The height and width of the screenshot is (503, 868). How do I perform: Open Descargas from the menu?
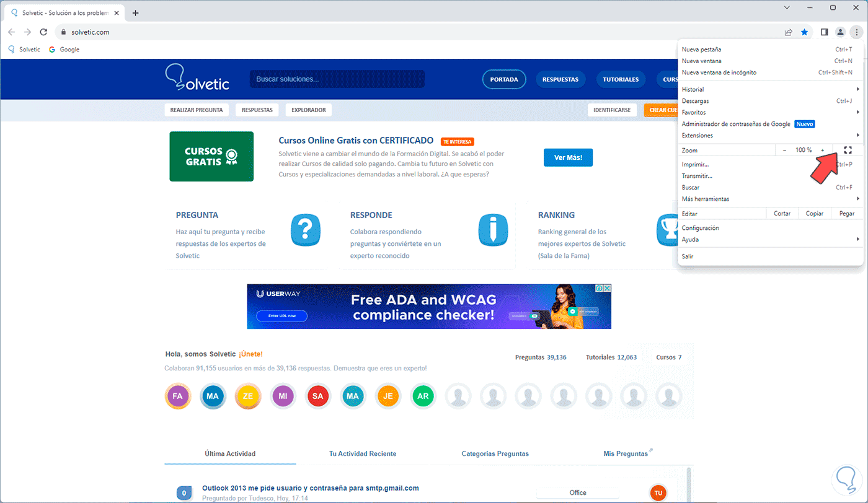(771, 101)
